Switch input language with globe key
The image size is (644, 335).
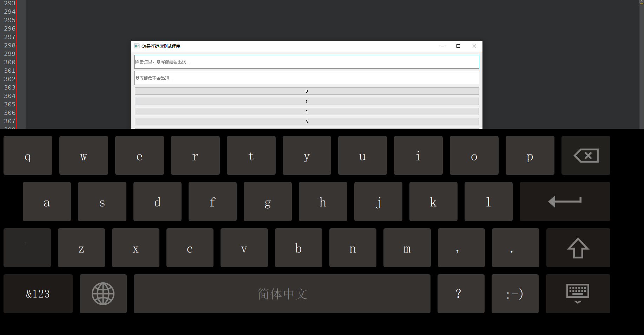(103, 294)
